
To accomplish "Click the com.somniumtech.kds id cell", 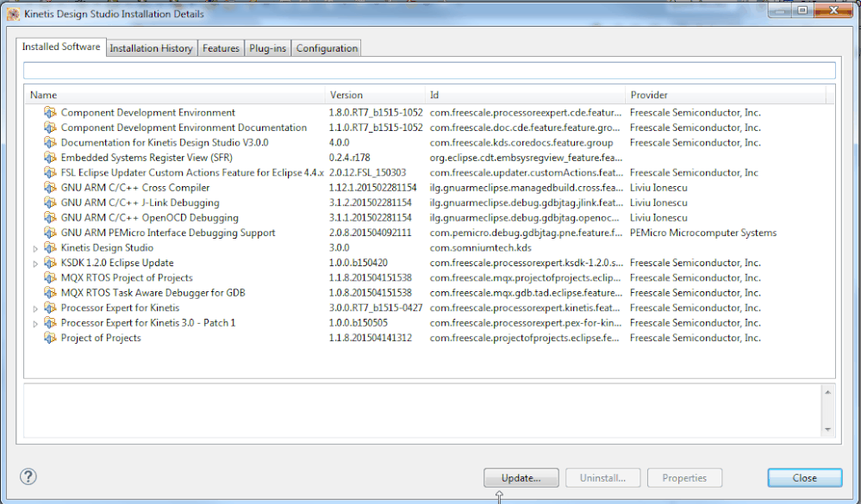I will pyautogui.click(x=480, y=247).
